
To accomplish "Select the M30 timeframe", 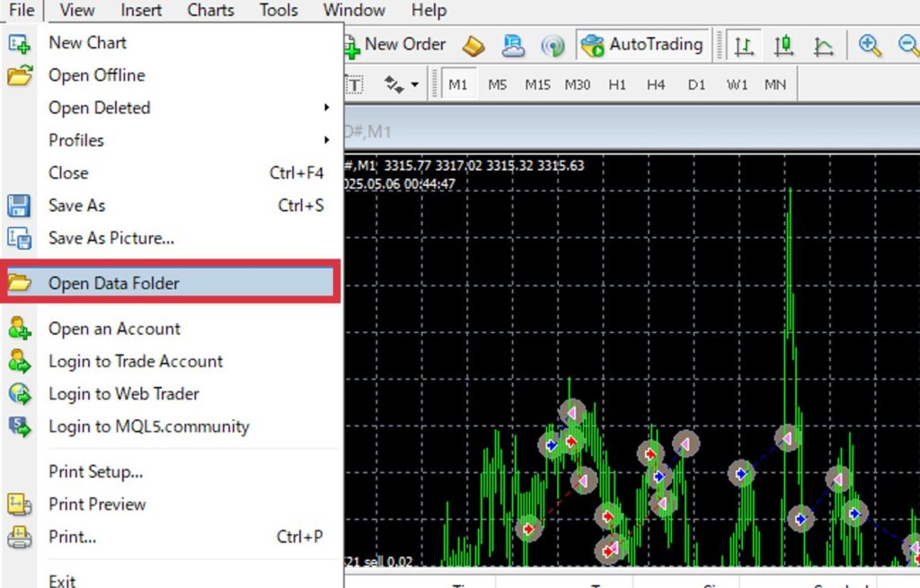I will (578, 85).
